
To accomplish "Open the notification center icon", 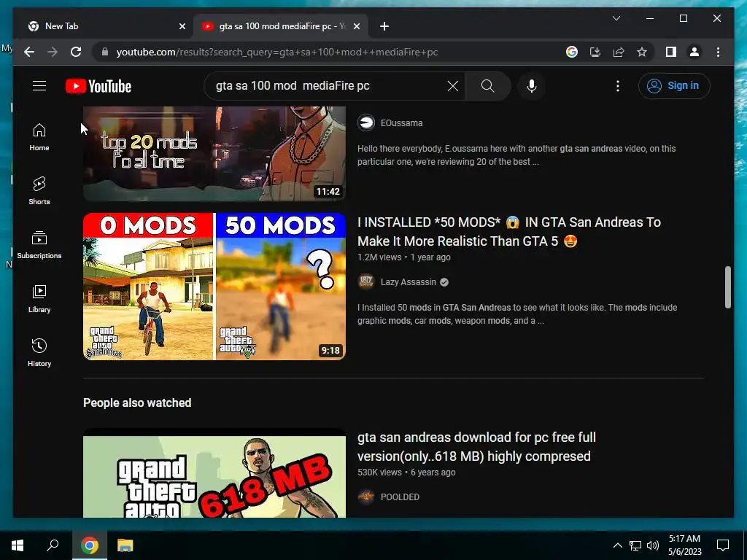I will coord(723,545).
